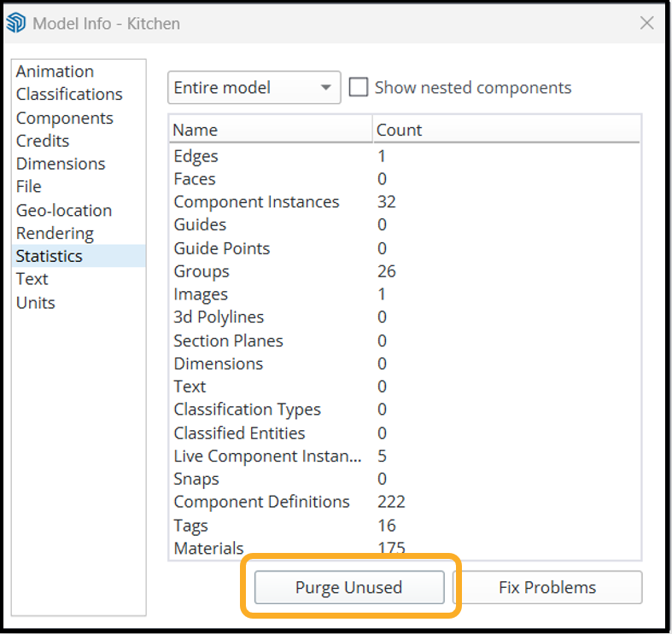Screen dimensions: 672x634
Task: Sort statistics by the Count column header
Action: (507, 130)
